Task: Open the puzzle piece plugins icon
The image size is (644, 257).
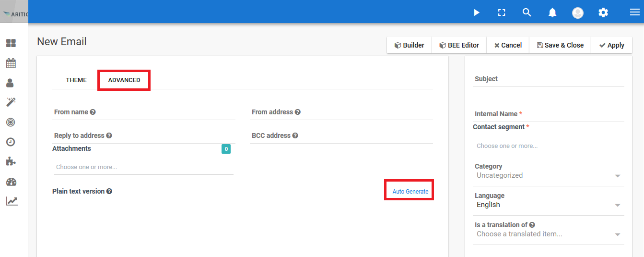Action: point(11,161)
